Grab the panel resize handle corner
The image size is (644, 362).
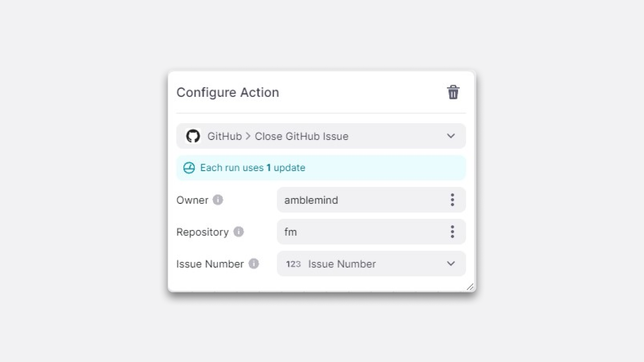(470, 287)
